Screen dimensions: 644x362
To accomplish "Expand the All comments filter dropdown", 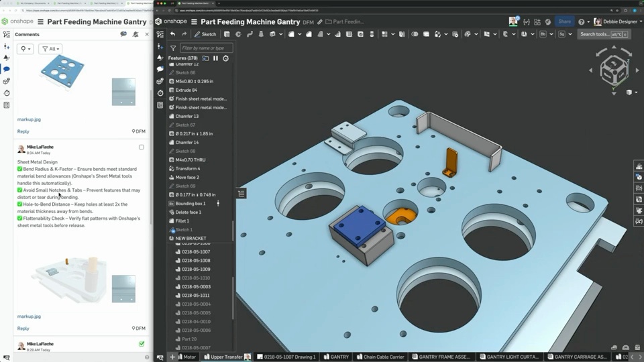I will [x=50, y=49].
